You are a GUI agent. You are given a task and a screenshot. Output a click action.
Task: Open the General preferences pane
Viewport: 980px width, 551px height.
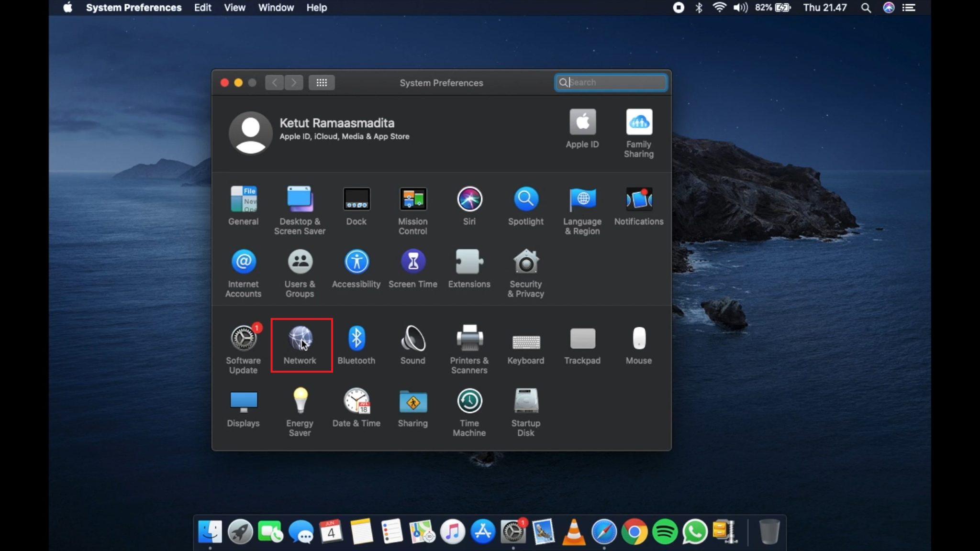(x=243, y=206)
